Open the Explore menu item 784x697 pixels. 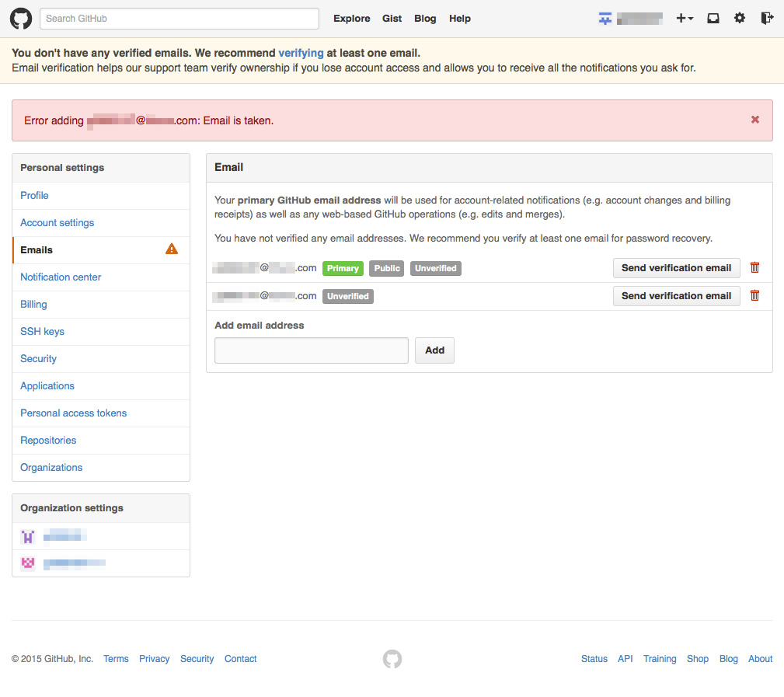point(351,19)
